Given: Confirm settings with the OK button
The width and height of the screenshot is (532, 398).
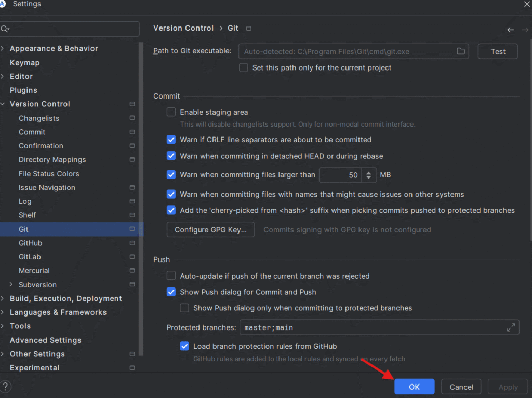Looking at the screenshot, I should pyautogui.click(x=414, y=387).
